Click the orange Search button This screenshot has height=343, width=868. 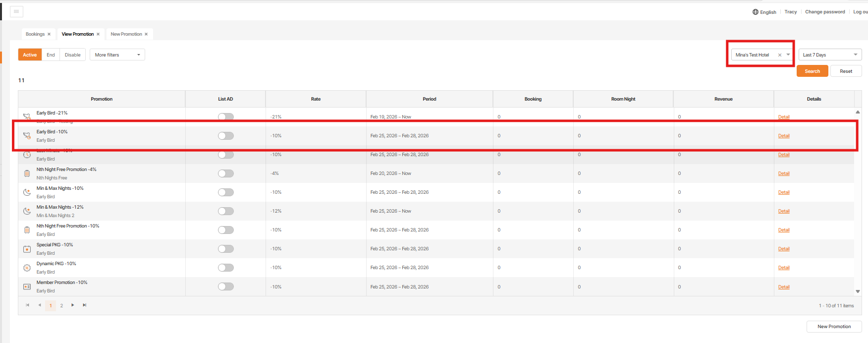(813, 71)
